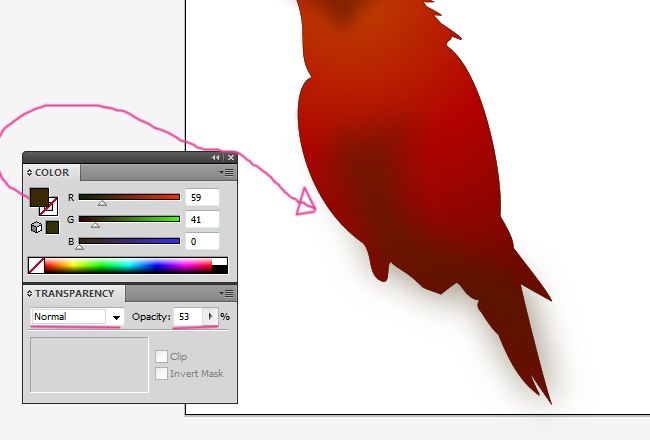The image size is (650, 440).
Task: Select the Transparency panel tab
Action: tap(74, 294)
